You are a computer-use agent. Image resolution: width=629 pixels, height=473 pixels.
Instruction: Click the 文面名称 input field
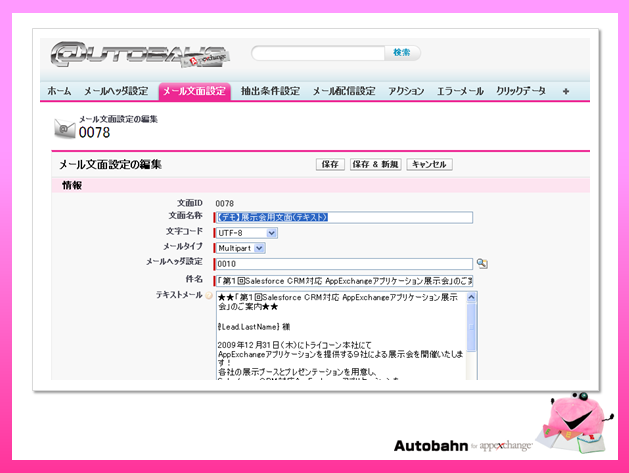click(344, 217)
